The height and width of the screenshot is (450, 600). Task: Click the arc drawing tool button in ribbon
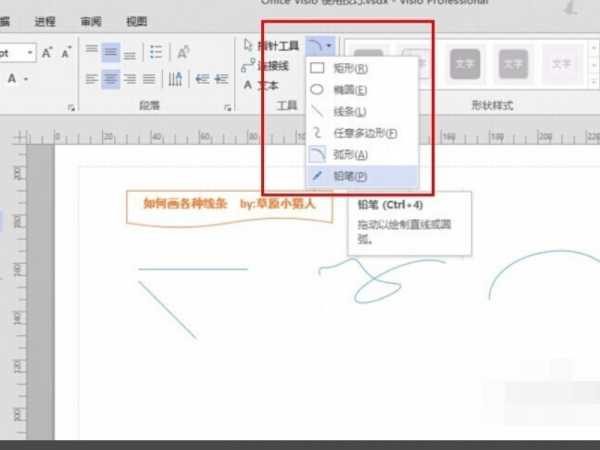tap(315, 46)
